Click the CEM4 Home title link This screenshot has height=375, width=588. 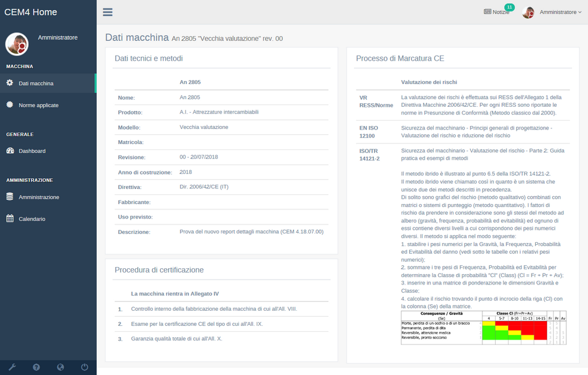pyautogui.click(x=31, y=12)
